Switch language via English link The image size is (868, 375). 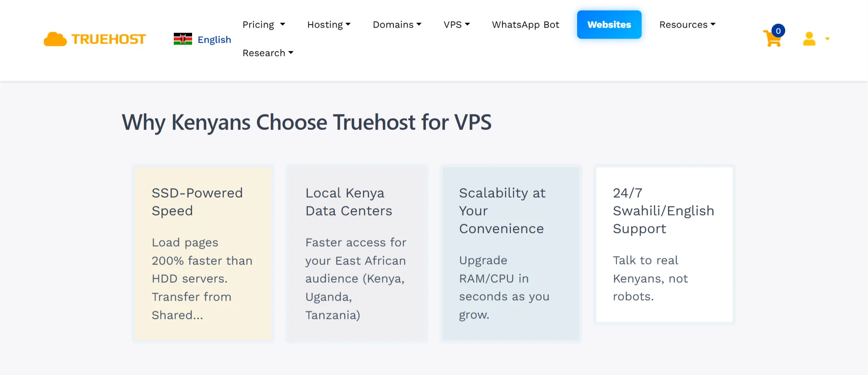click(214, 40)
